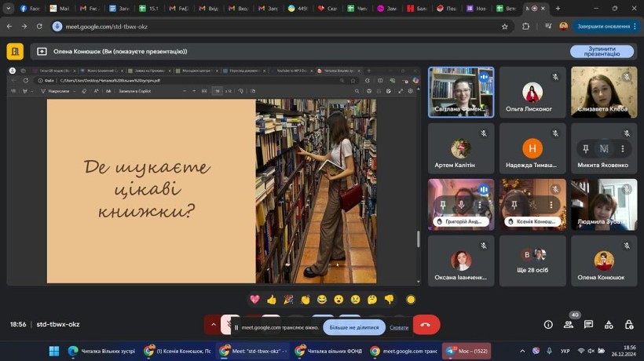Send the thumbs up reaction
The width and height of the screenshot is (644, 361).
pos(272,300)
